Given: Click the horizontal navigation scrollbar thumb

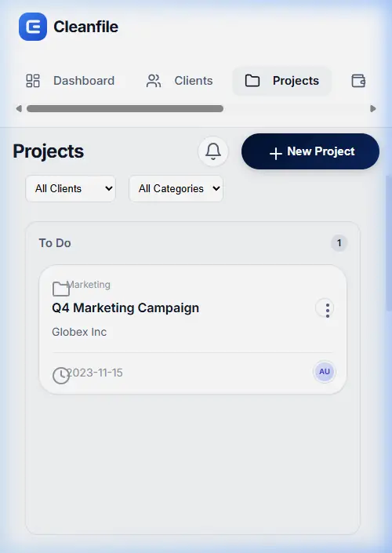Looking at the screenshot, I should point(125,108).
